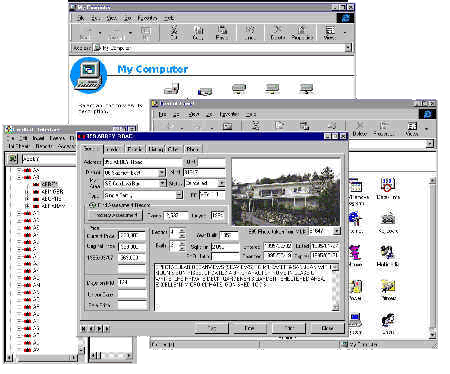Click the Views icon in My Computer toolbar

pos(329,32)
